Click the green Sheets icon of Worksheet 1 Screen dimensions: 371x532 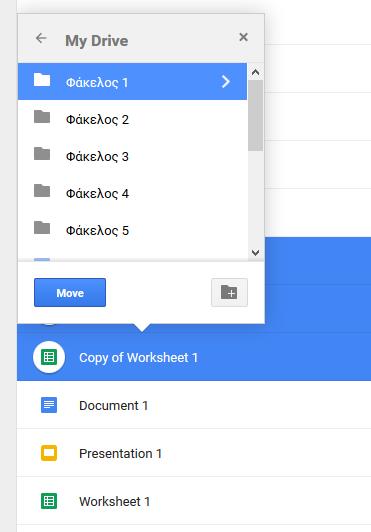click(x=49, y=501)
